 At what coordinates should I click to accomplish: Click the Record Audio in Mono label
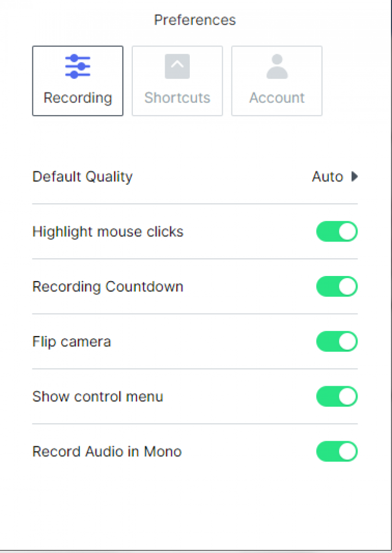tap(107, 452)
